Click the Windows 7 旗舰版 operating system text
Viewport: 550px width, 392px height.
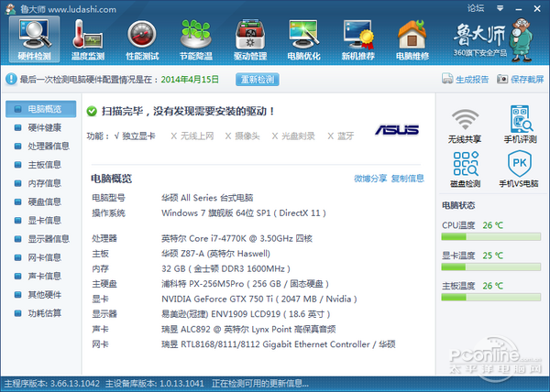coord(244,213)
